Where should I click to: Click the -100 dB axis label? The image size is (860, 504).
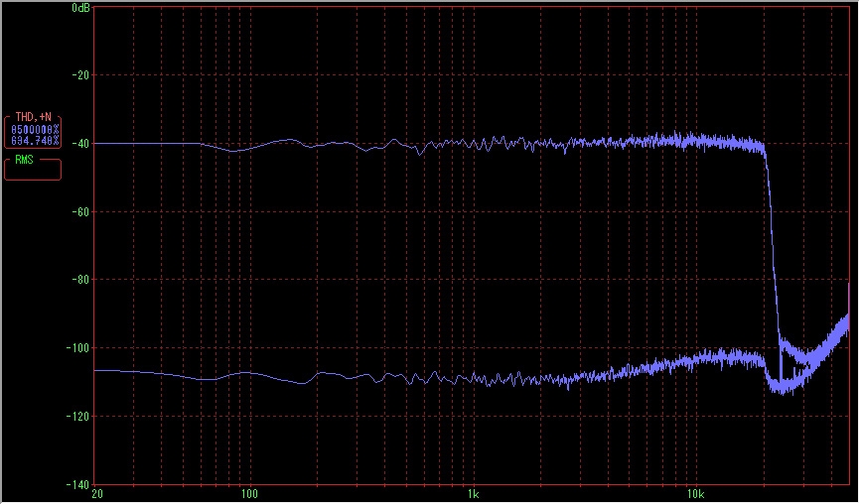tap(78, 348)
